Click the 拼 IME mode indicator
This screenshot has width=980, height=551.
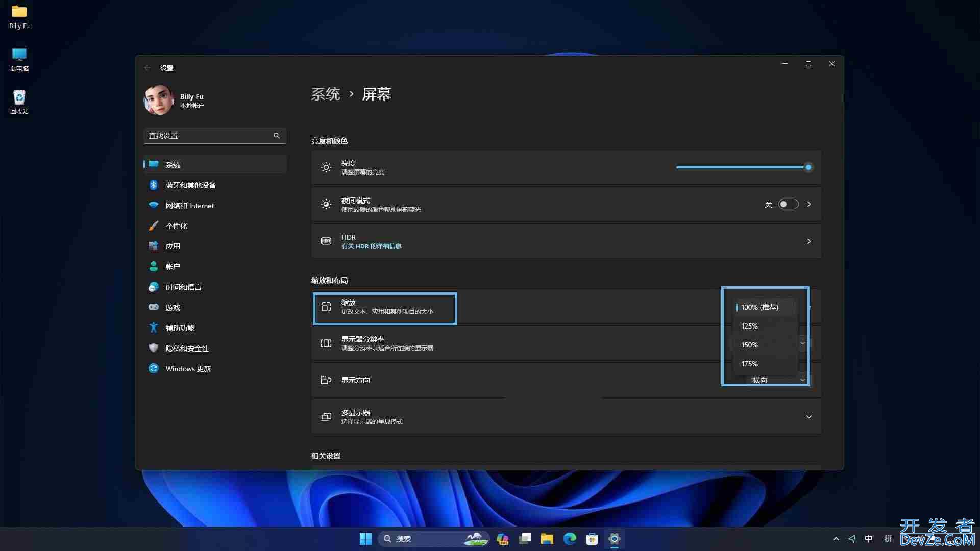(888, 539)
